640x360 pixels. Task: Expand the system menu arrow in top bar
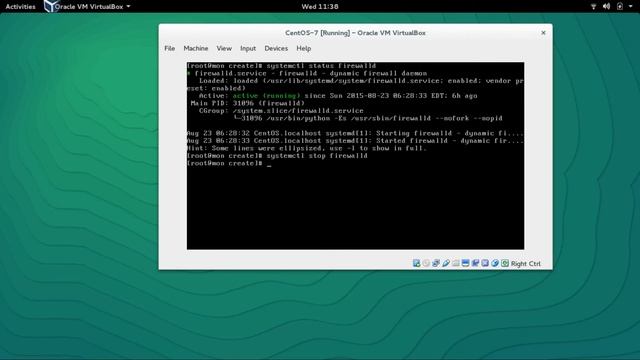tap(631, 7)
